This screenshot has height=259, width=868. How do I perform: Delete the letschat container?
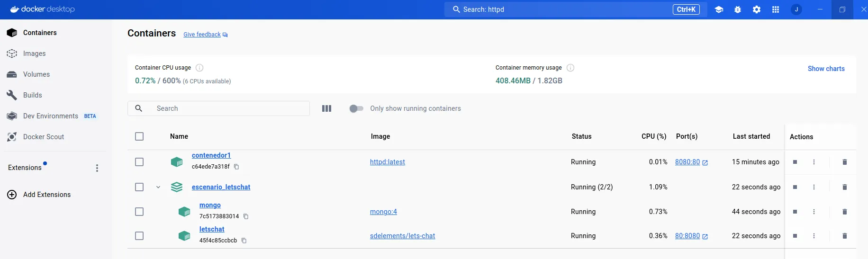(844, 236)
